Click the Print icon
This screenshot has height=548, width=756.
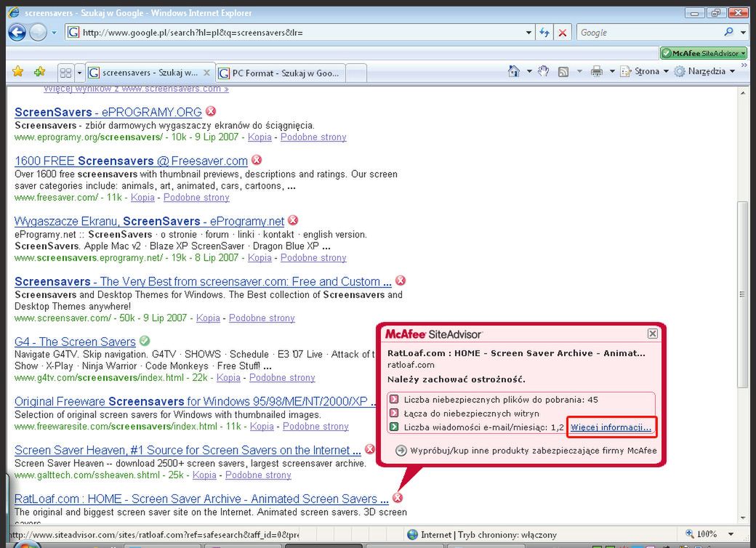pyautogui.click(x=596, y=71)
